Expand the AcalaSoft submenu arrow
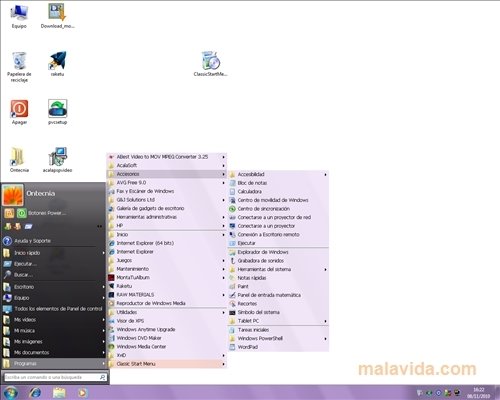This screenshot has width=500, height=400. coord(223,165)
